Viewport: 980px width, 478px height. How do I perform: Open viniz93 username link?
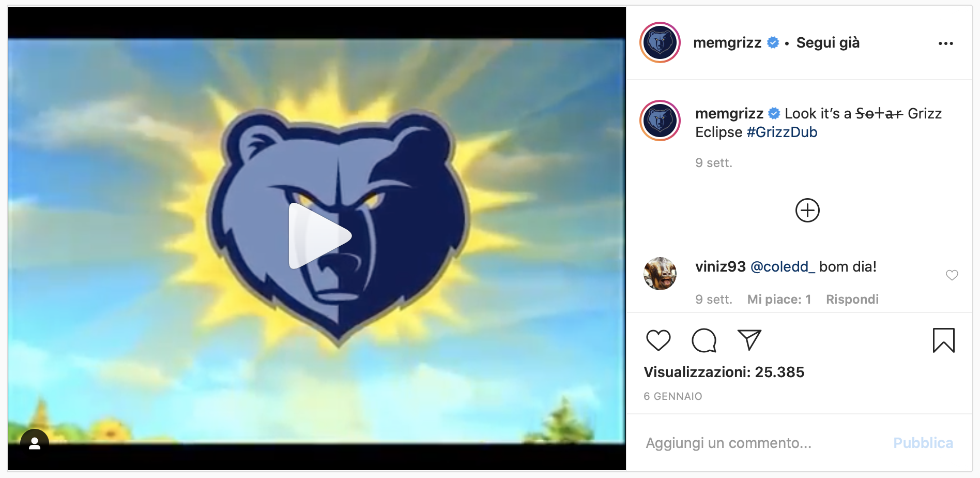click(x=720, y=267)
